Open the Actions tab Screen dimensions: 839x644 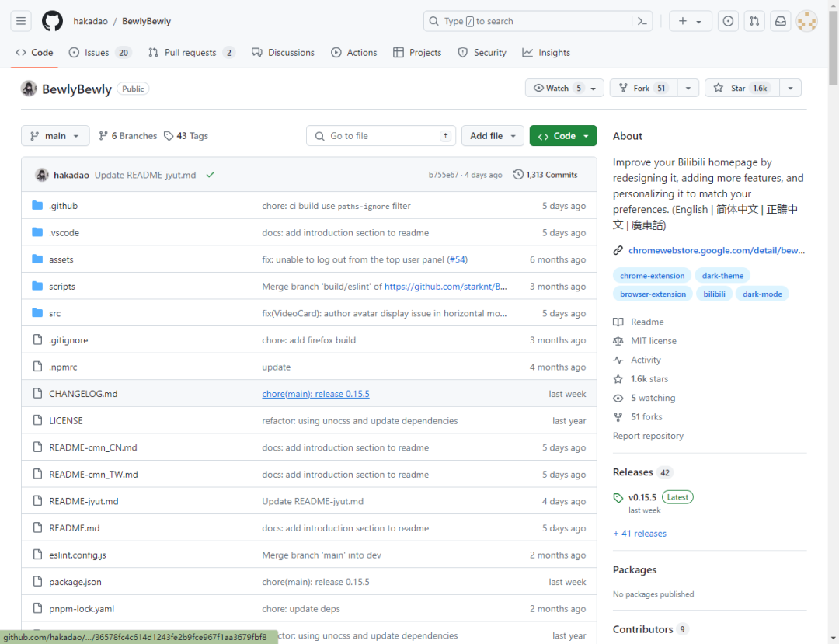(353, 52)
